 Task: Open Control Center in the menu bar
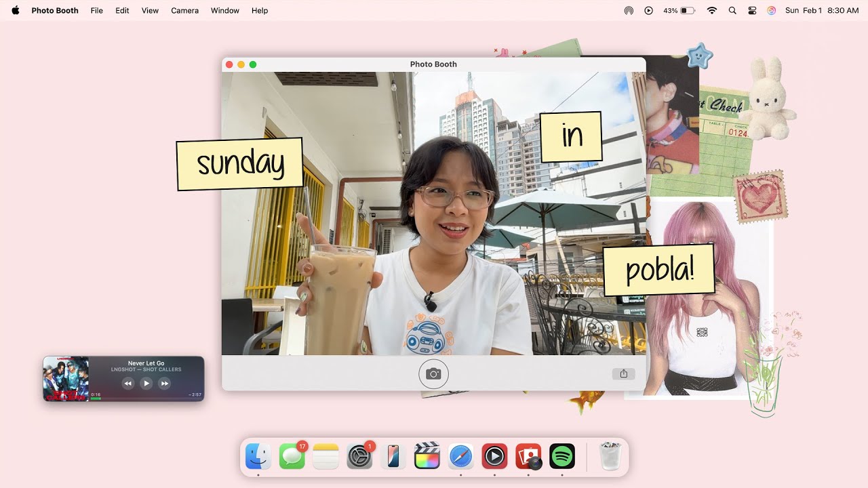tap(751, 10)
